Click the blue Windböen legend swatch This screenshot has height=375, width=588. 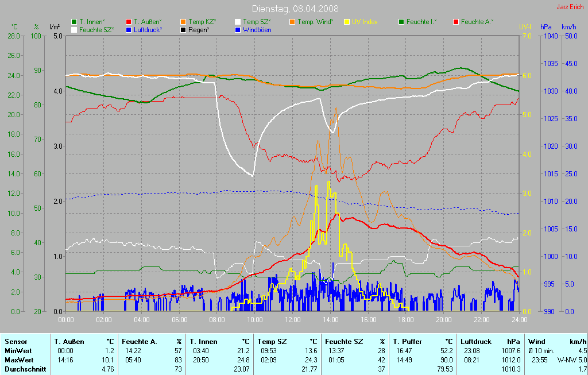(x=238, y=29)
